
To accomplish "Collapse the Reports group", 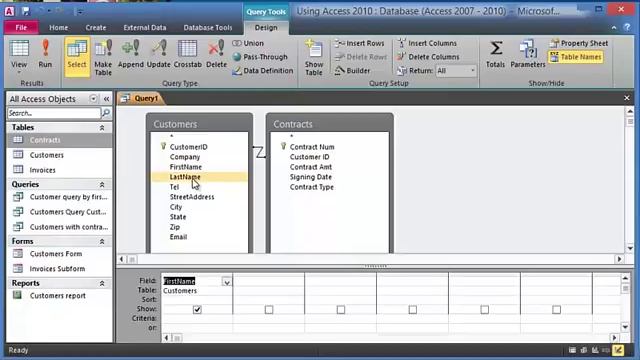I will [x=102, y=283].
